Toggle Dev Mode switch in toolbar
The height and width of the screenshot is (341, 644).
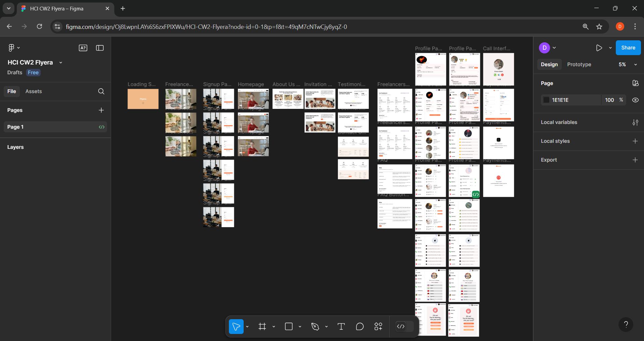(x=404, y=327)
